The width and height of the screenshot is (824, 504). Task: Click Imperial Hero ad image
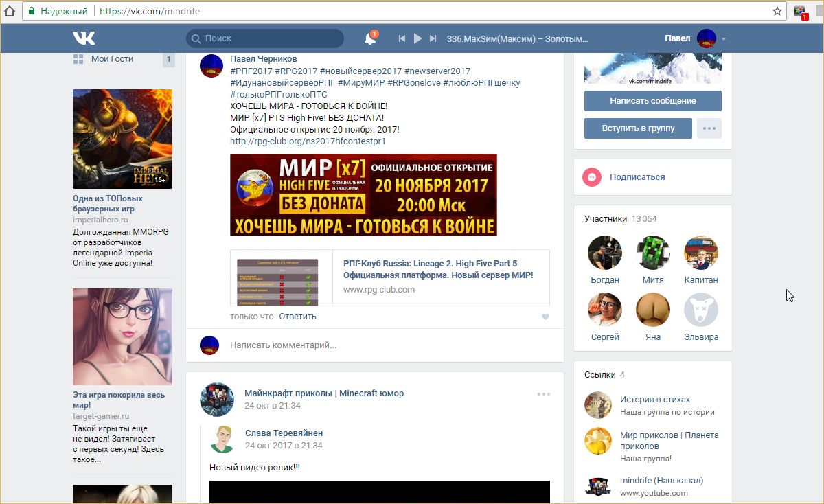pos(122,139)
